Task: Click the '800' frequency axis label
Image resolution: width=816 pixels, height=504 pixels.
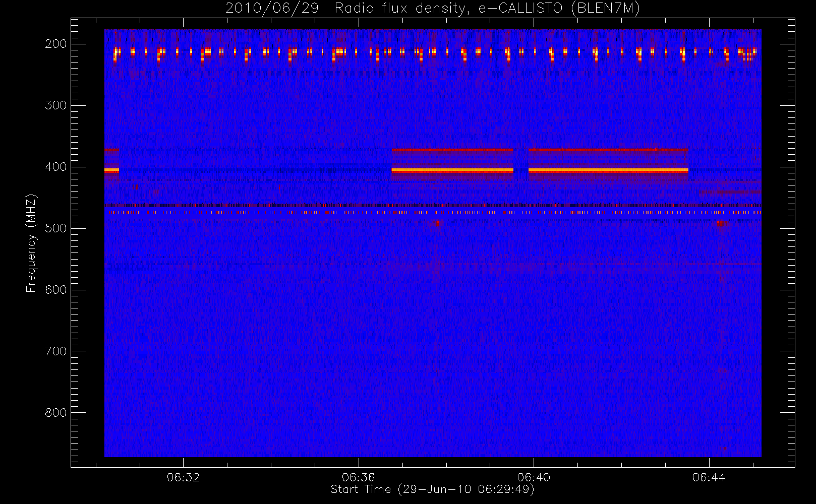Action: pos(56,413)
